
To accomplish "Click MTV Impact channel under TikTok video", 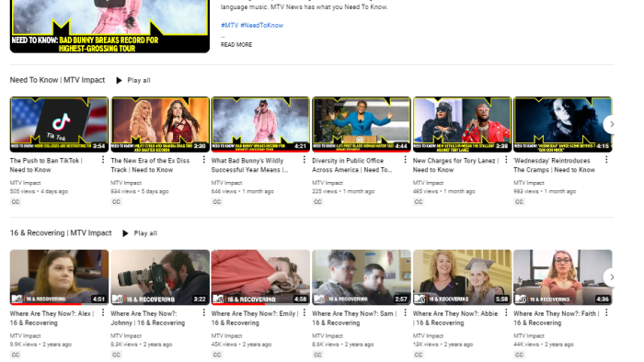I will coord(25,183).
